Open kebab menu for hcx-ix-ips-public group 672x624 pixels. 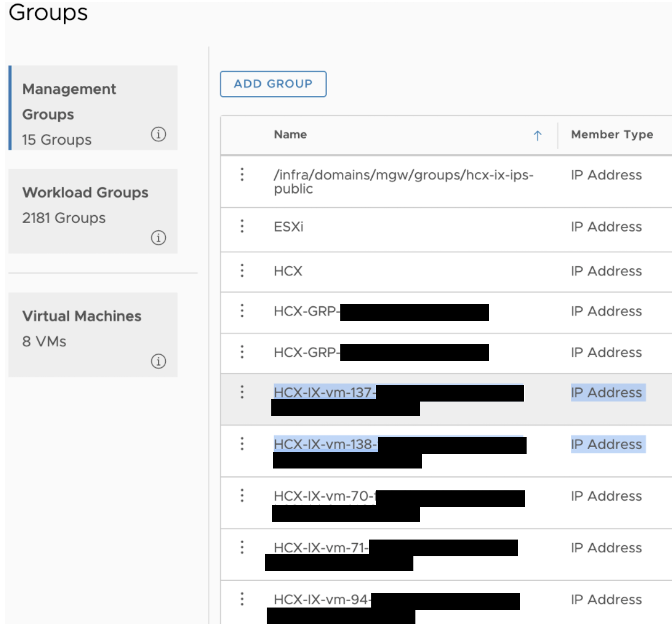(242, 175)
